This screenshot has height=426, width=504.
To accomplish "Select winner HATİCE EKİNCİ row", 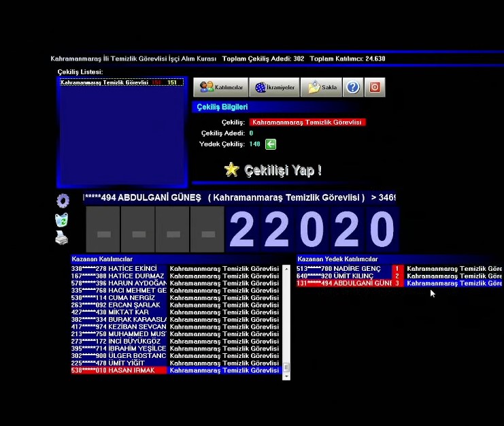I will pos(175,269).
